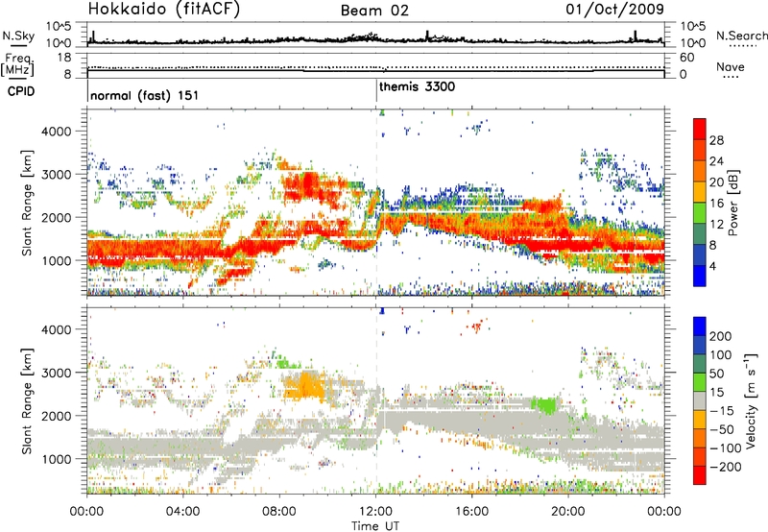
Task: Pick the red bottom band of Velocity colorbar
Action: click(700, 475)
